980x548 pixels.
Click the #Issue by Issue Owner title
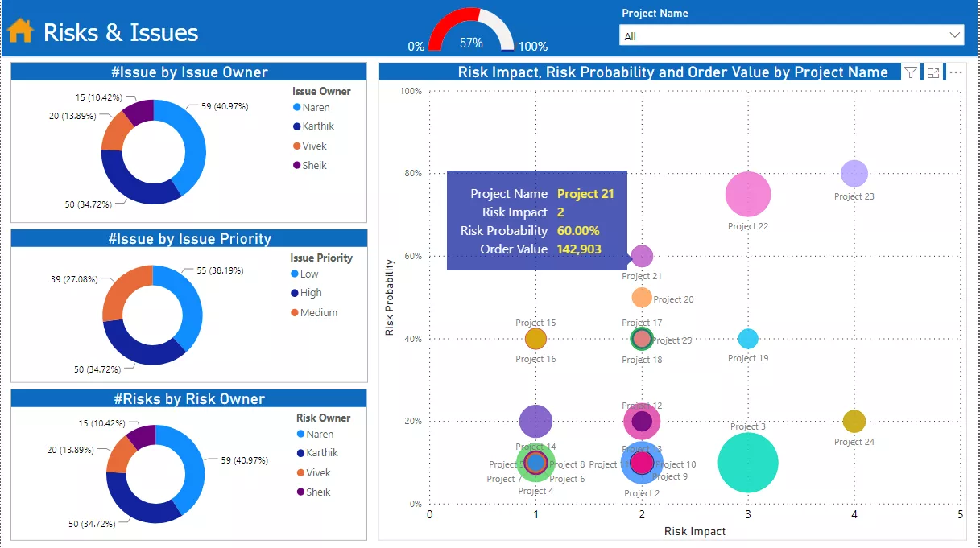tap(188, 72)
